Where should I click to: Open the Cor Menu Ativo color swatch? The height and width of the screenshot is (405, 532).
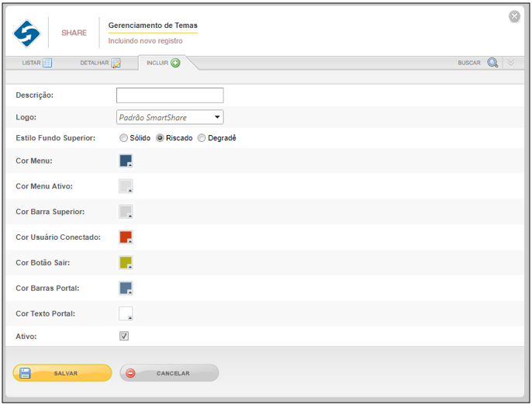pos(126,186)
